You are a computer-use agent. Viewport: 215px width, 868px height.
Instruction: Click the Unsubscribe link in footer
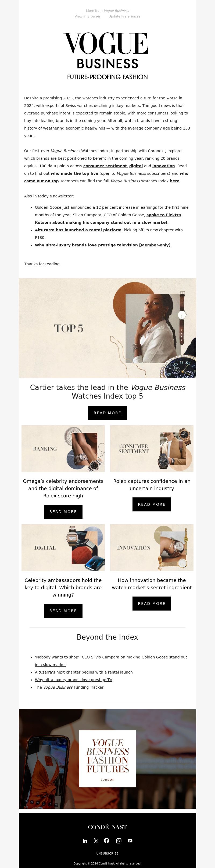pyautogui.click(x=107, y=853)
